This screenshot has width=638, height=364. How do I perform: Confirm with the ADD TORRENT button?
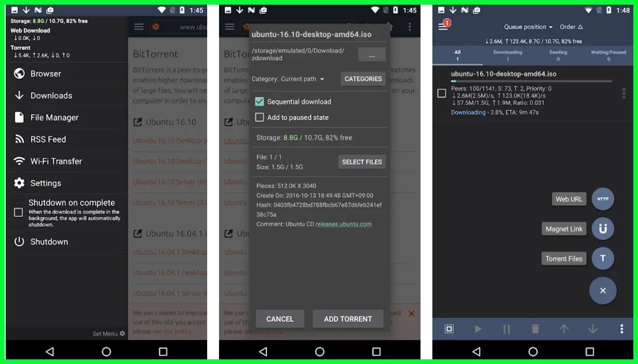coord(348,319)
